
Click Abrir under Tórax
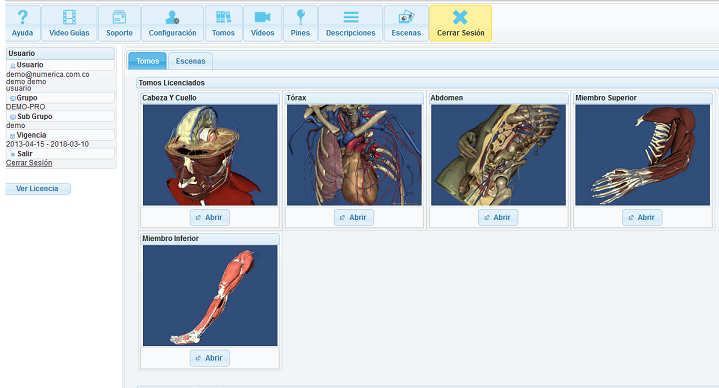354,217
